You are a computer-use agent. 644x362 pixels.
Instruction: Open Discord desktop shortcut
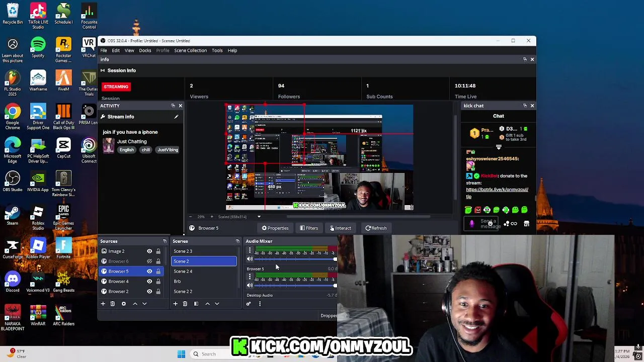tap(13, 282)
